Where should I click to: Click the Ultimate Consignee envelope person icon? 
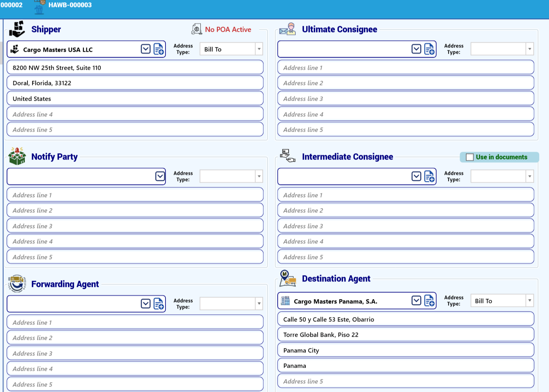[287, 29]
